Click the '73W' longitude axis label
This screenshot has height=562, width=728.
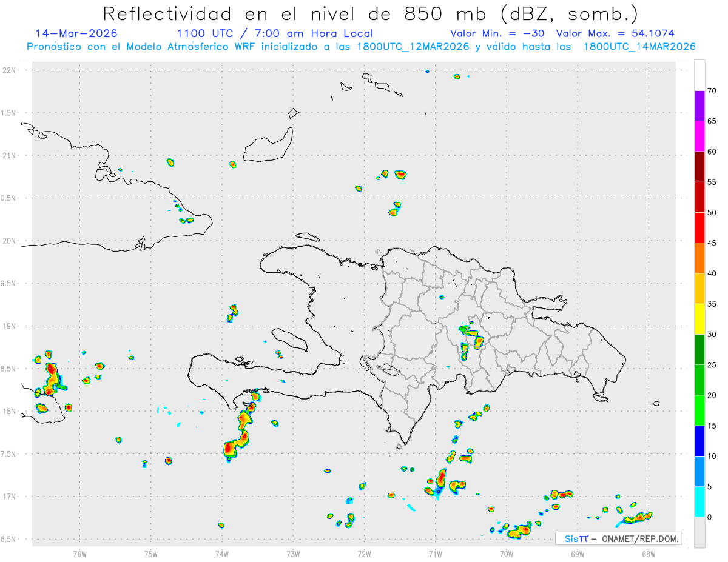tap(293, 553)
